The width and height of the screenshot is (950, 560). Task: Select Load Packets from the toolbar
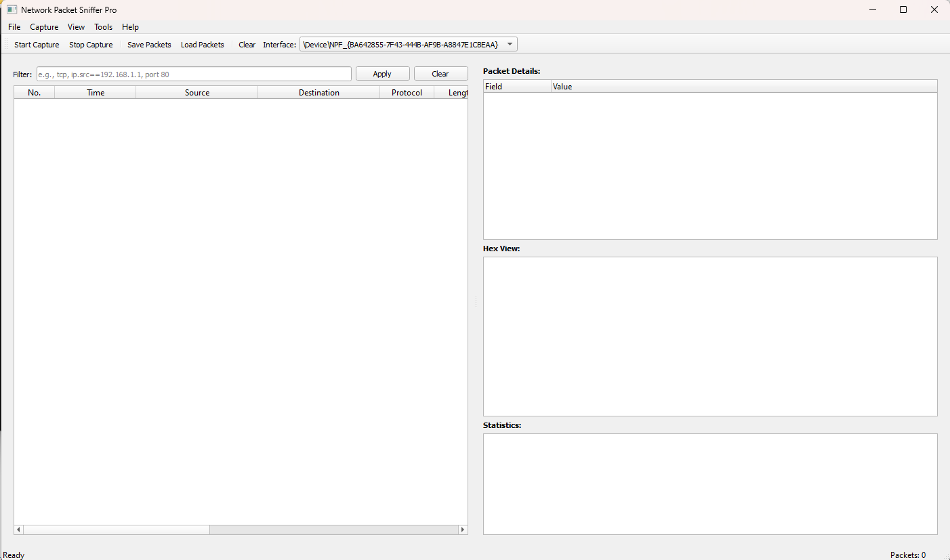[202, 45]
